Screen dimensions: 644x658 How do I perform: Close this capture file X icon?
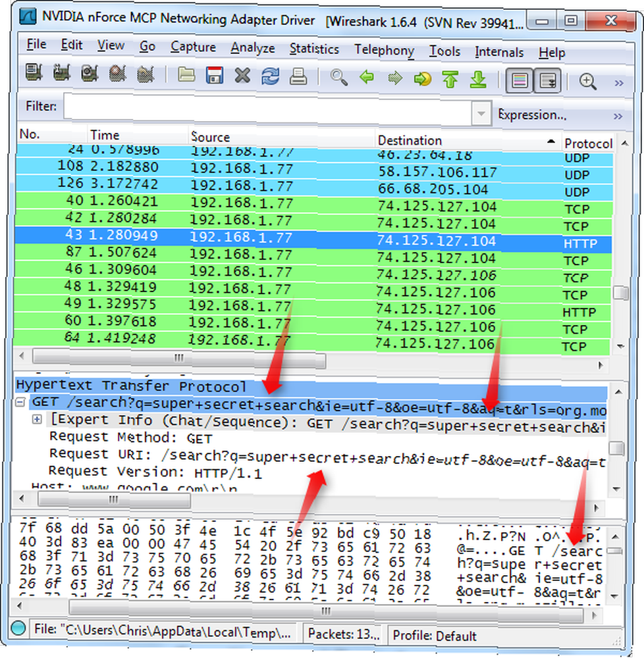tap(242, 76)
